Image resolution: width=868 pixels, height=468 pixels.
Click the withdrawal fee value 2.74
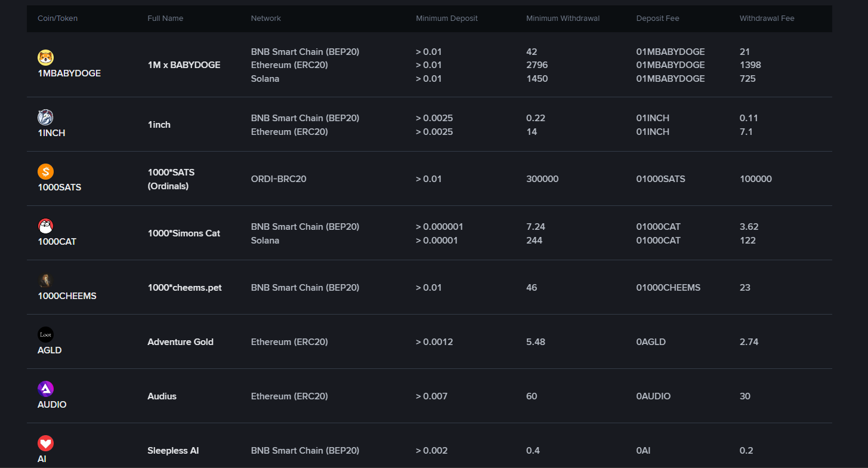[749, 342]
